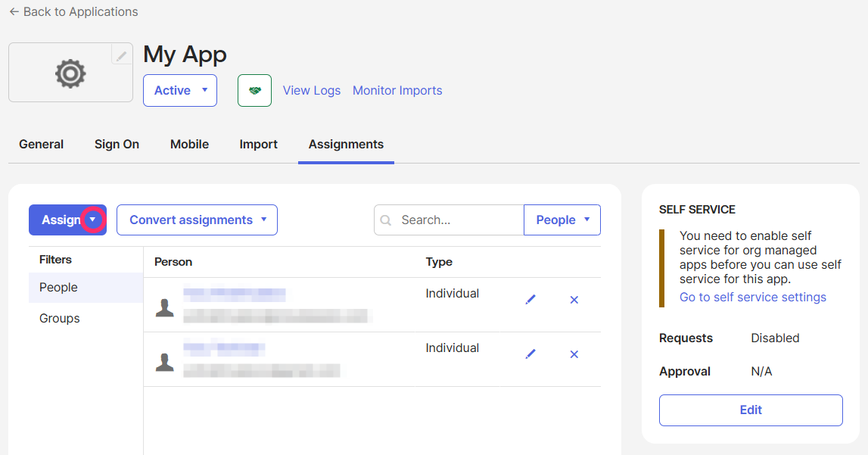Click the View Logs link

click(311, 90)
